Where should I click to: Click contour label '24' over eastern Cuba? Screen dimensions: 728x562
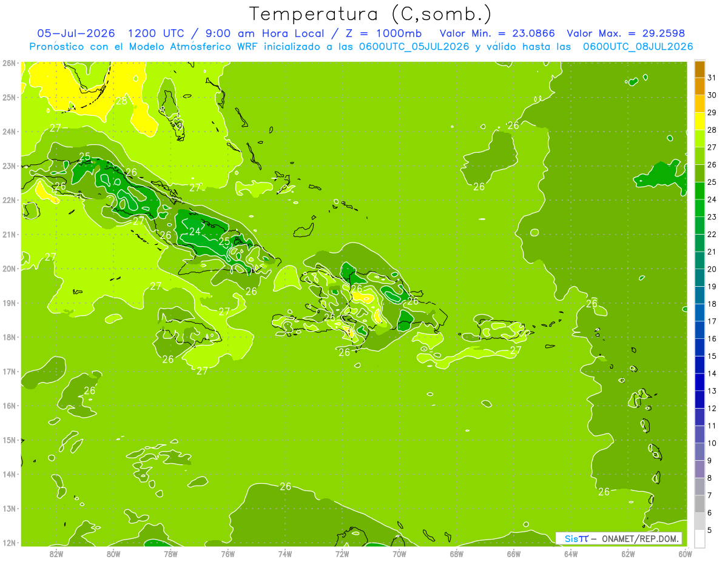coord(195,232)
